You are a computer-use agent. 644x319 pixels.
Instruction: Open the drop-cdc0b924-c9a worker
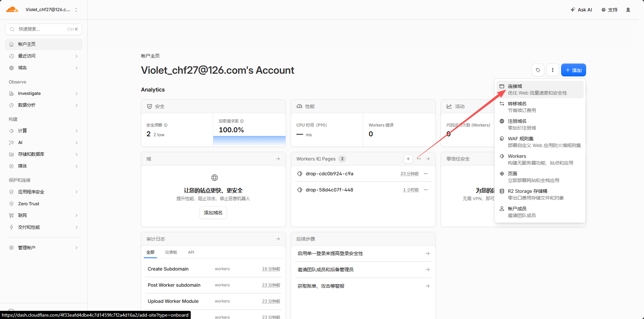329,174
